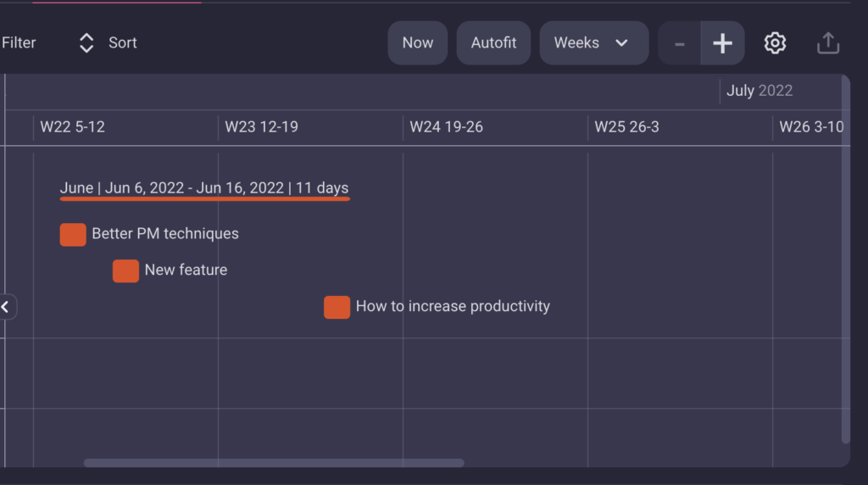Click the How to increase productivity marker
The height and width of the screenshot is (485, 868).
pos(337,307)
